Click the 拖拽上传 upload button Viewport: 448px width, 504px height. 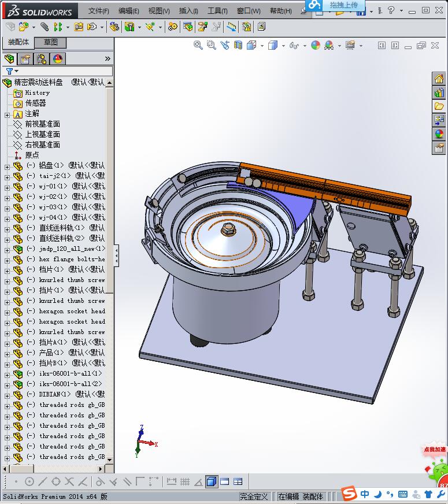335,5
